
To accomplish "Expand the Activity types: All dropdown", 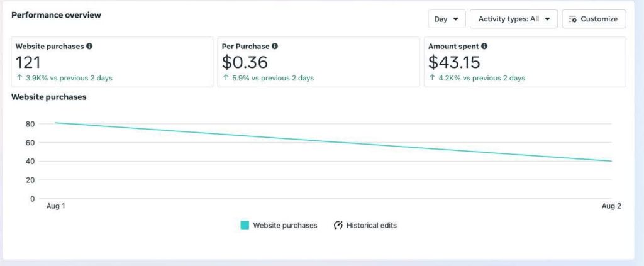I will (x=514, y=19).
